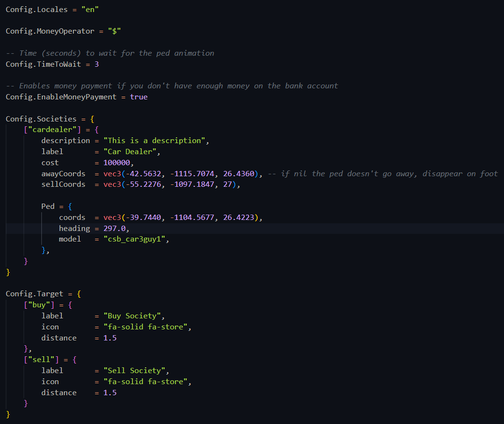504x424 pixels.
Task: Click the comment about ped animation time
Action: pos(110,53)
